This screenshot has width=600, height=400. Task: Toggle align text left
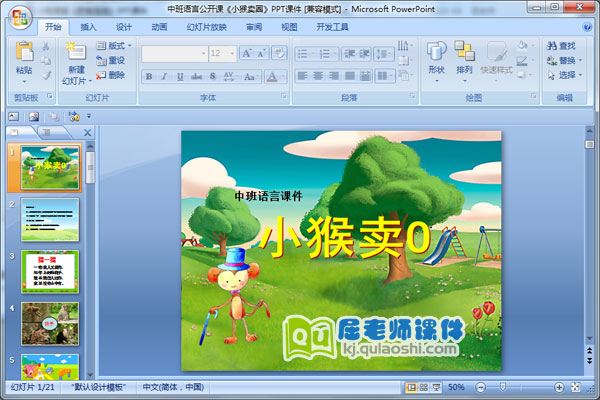pyautogui.click(x=302, y=76)
